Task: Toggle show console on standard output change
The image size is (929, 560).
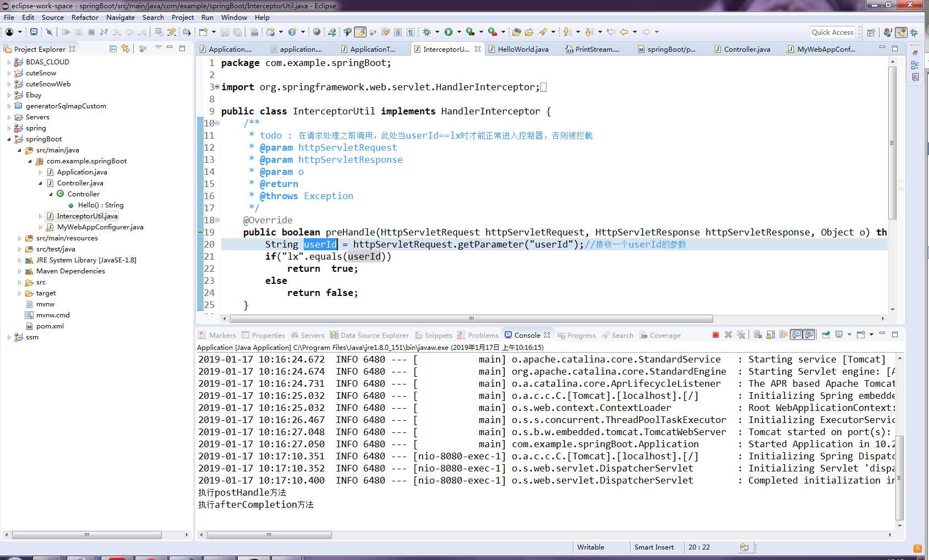Action: point(796,334)
